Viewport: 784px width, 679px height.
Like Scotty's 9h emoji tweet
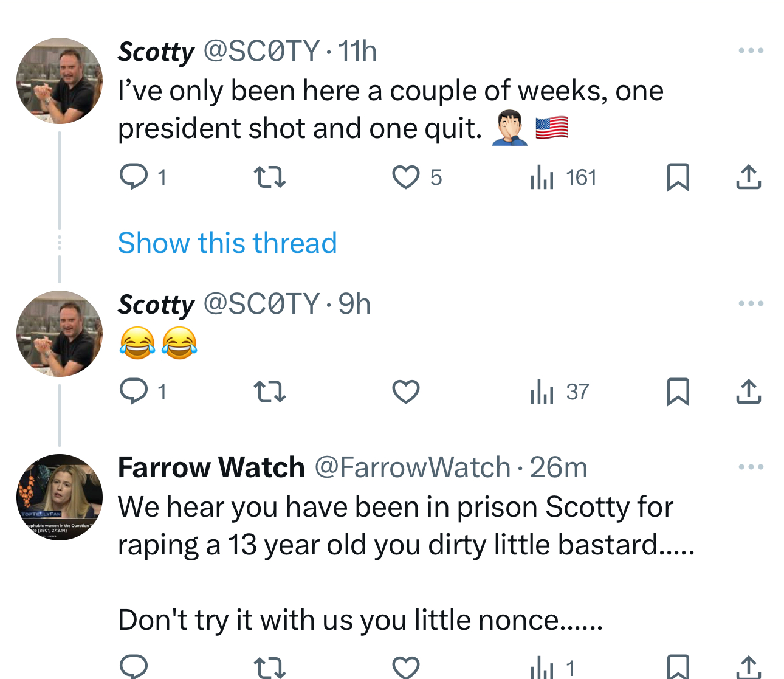[405, 391]
